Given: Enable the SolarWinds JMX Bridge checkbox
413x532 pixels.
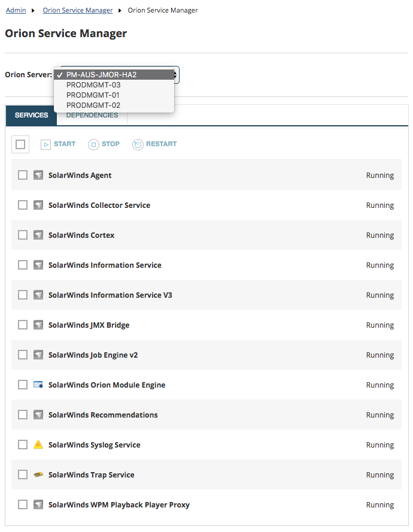Looking at the screenshot, I should coord(23,325).
